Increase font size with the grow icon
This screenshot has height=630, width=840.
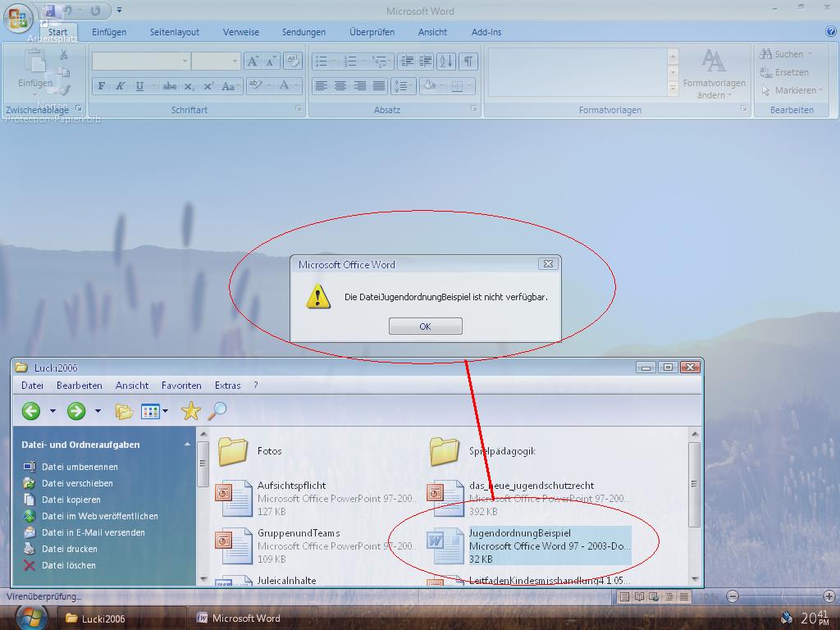(253, 62)
